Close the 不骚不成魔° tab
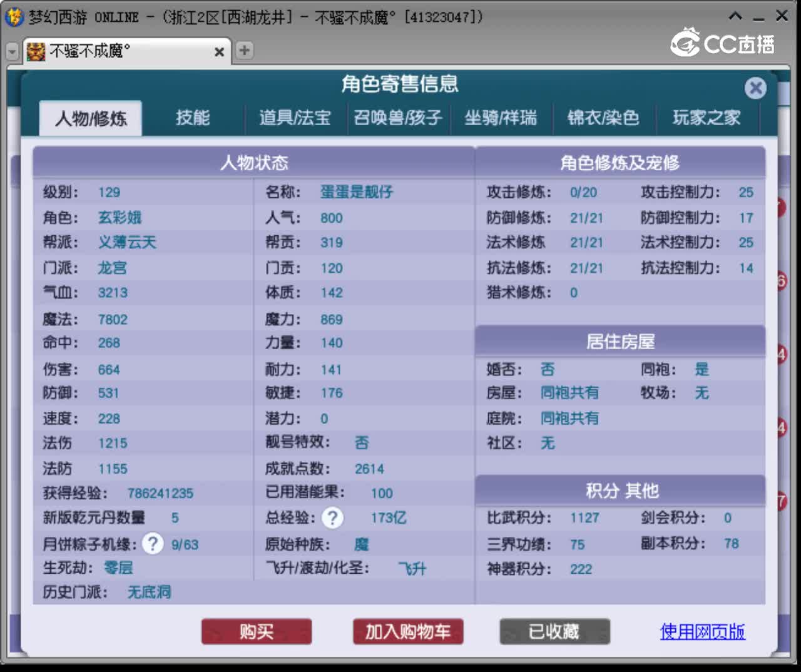The height and width of the screenshot is (672, 801). coord(219,52)
